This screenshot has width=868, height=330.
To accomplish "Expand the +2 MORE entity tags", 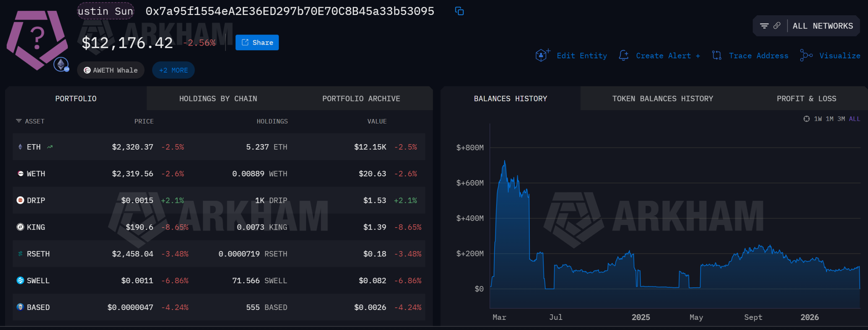I will click(173, 70).
